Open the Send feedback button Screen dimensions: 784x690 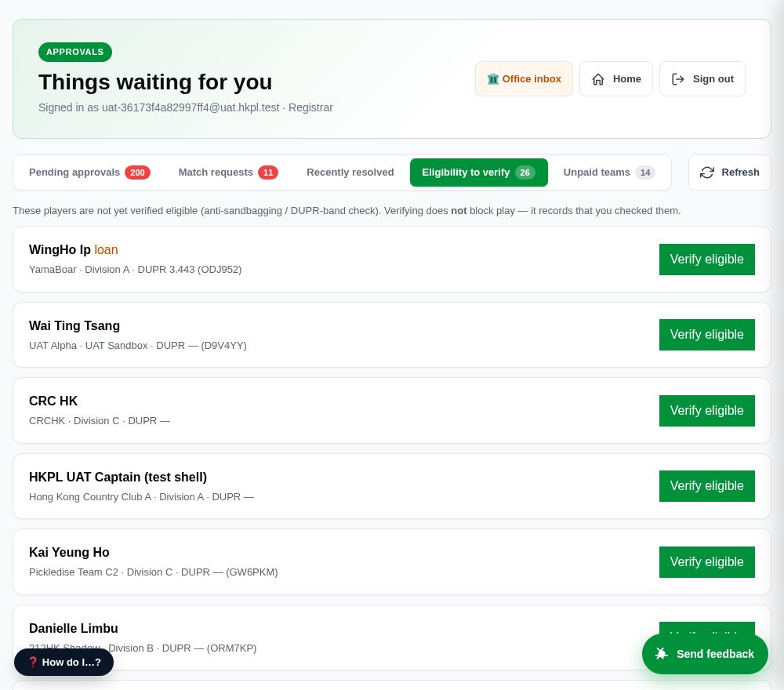coord(705,654)
